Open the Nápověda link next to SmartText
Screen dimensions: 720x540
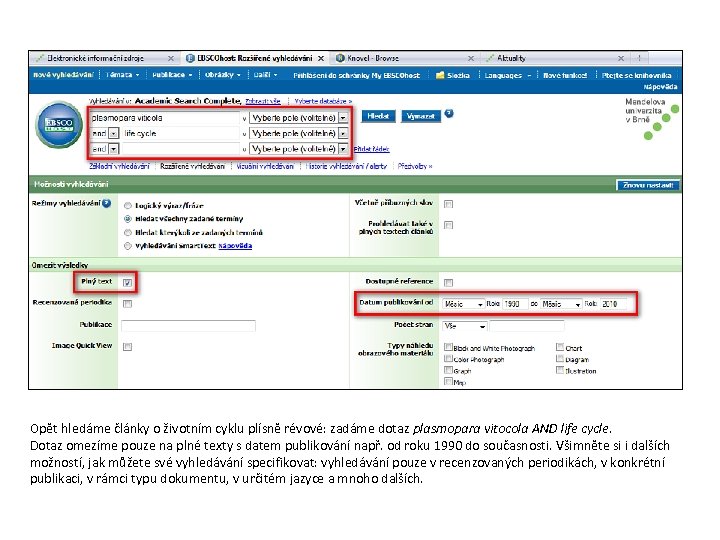click(235, 246)
